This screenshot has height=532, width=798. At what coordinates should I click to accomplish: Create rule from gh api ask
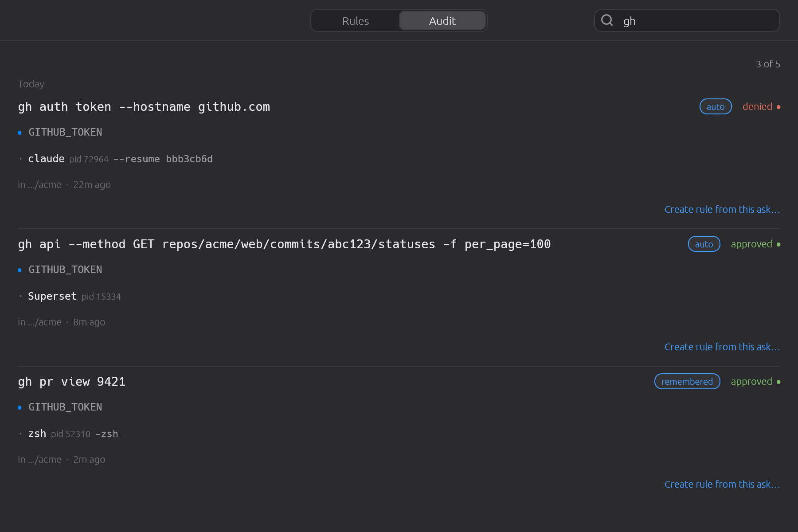(x=722, y=347)
